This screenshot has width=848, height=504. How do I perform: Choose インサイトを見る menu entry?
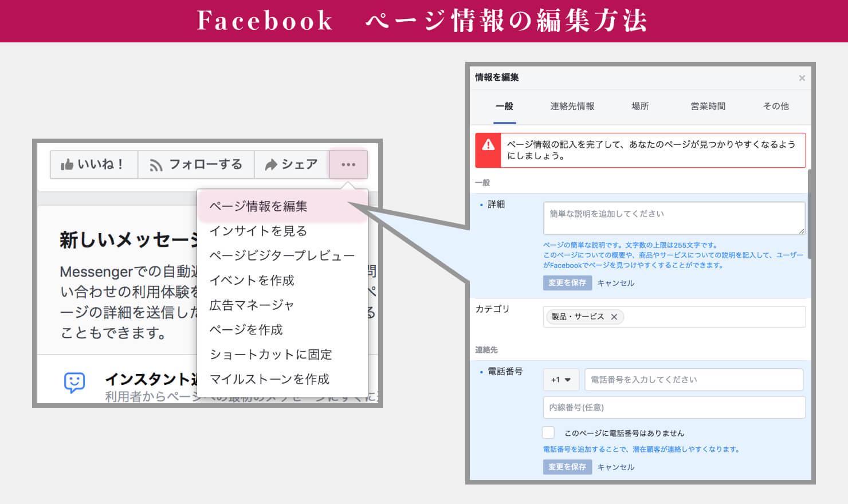pyautogui.click(x=258, y=231)
